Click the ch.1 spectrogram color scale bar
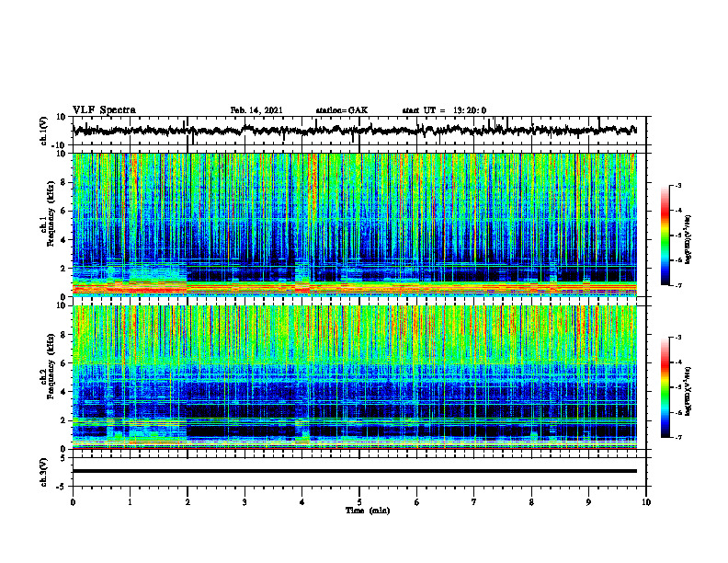 [x=665, y=236]
